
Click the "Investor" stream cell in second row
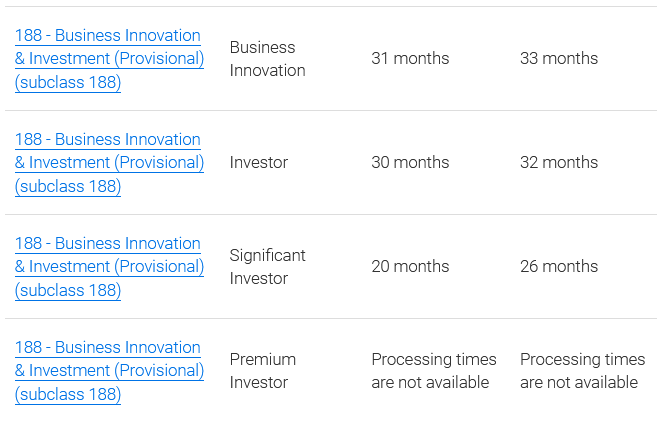(259, 162)
